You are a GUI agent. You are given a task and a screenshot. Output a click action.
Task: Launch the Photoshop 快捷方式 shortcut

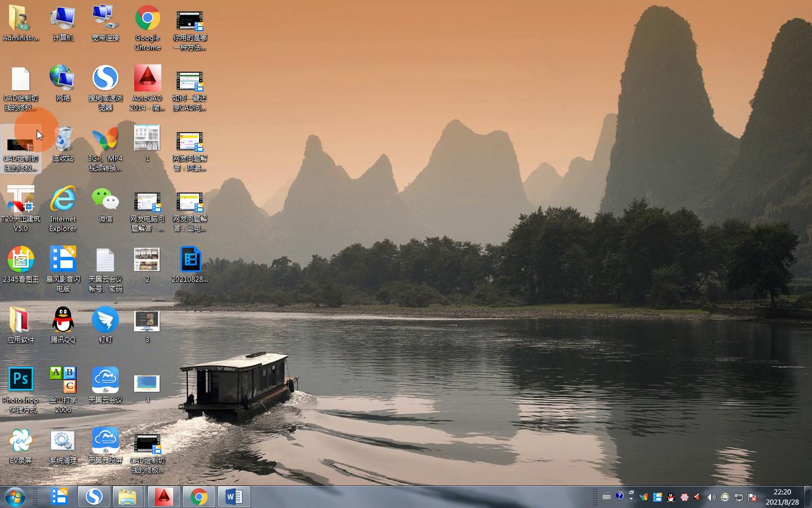point(21,379)
